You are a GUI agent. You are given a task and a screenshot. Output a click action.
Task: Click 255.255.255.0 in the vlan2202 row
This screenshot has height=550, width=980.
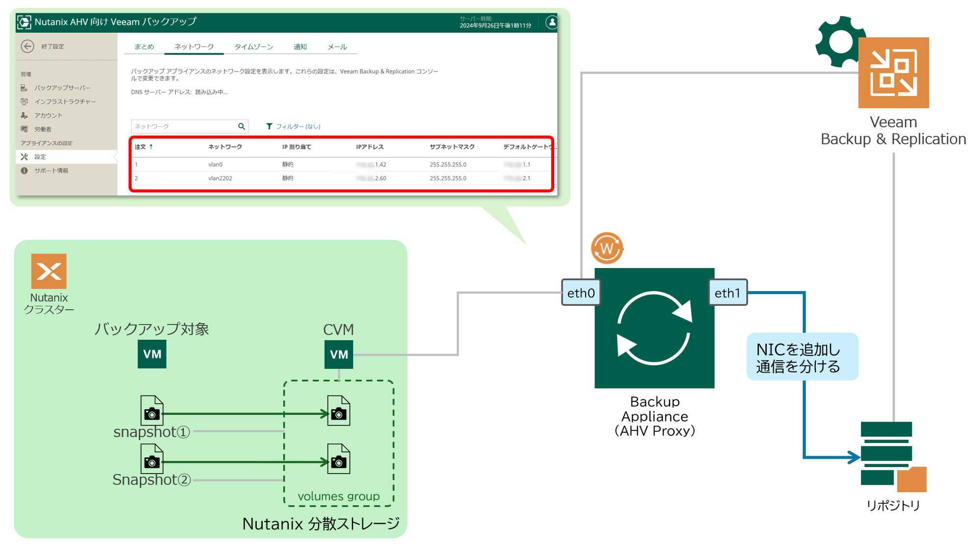448,178
